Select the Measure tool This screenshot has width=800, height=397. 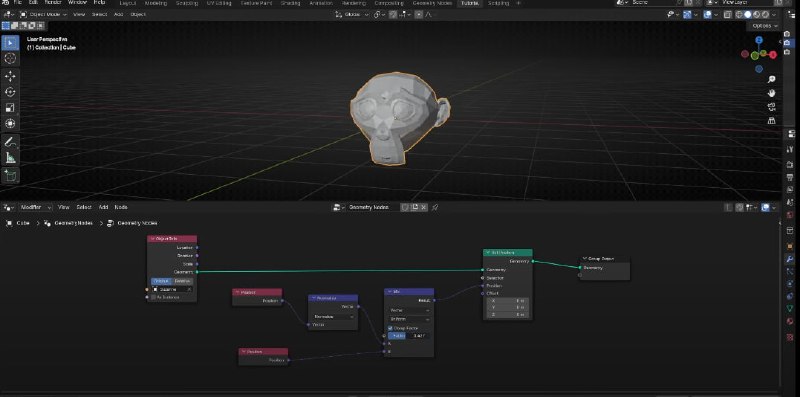[x=10, y=158]
